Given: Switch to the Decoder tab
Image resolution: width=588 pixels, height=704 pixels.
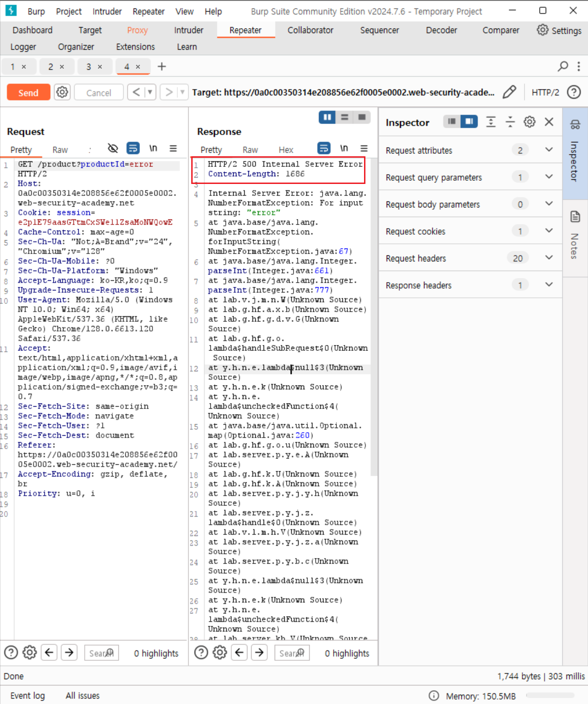Looking at the screenshot, I should click(441, 30).
